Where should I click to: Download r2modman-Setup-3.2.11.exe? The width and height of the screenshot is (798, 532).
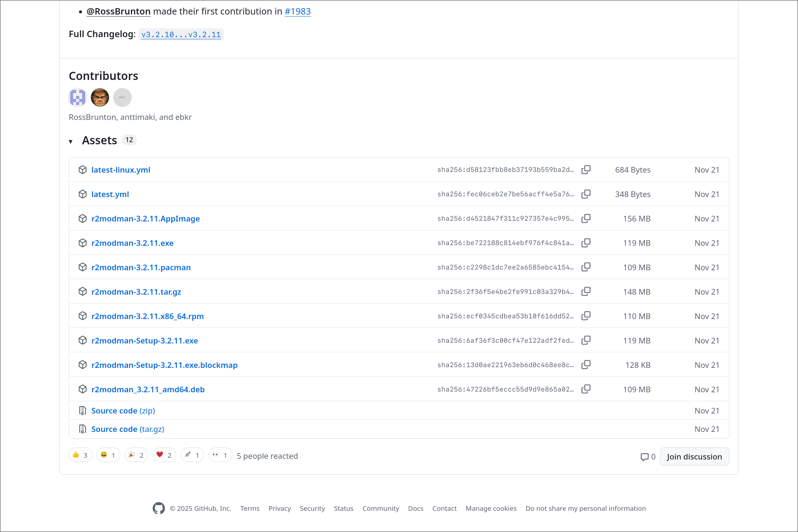tap(144, 341)
